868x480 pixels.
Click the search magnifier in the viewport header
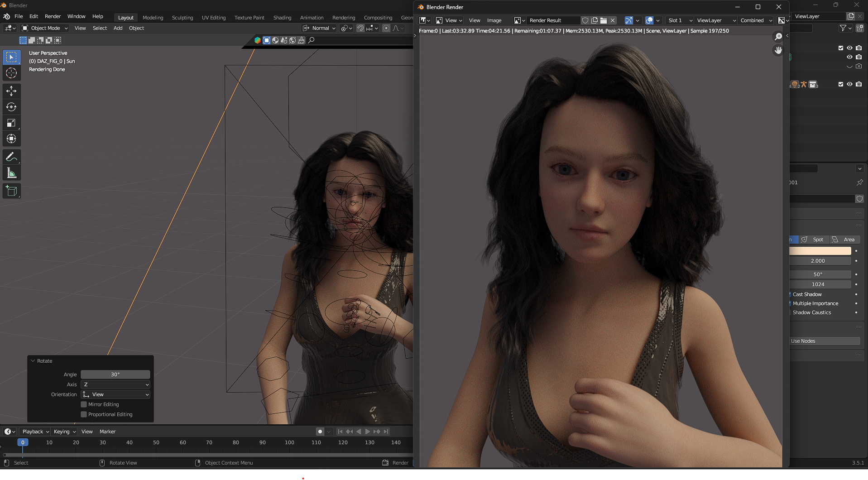pos(311,40)
